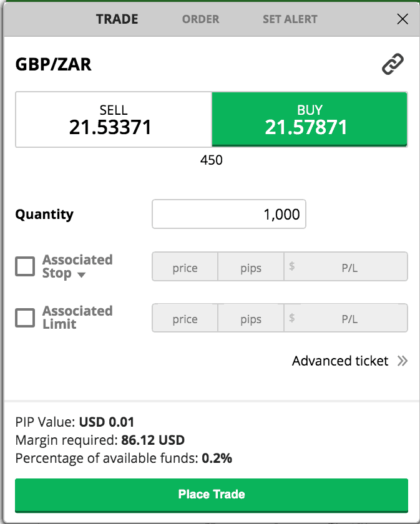
Task: Click the Associated Stop pips field
Action: coord(251,267)
